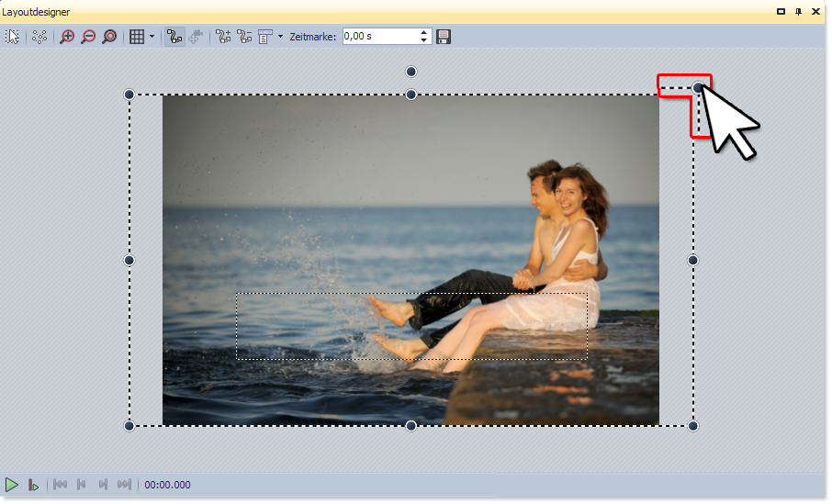Zoom in with the plus magnifier
Viewport: 832px width, 504px height.
point(67,37)
